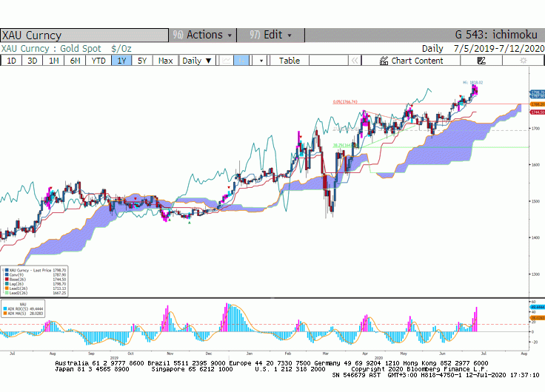Click the ADX ROC(5) legend swatch
Image resolution: width=545 pixels, height=392 pixels.
[x=5, y=308]
